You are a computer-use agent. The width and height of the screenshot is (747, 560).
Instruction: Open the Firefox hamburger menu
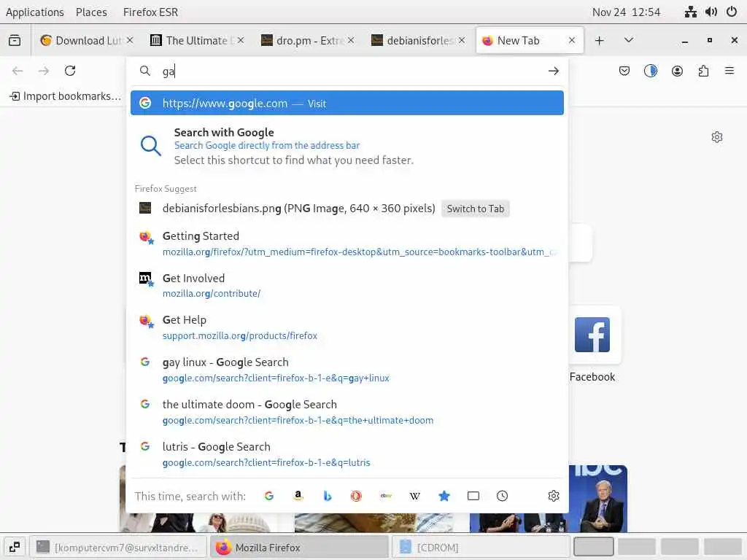pyautogui.click(x=729, y=71)
